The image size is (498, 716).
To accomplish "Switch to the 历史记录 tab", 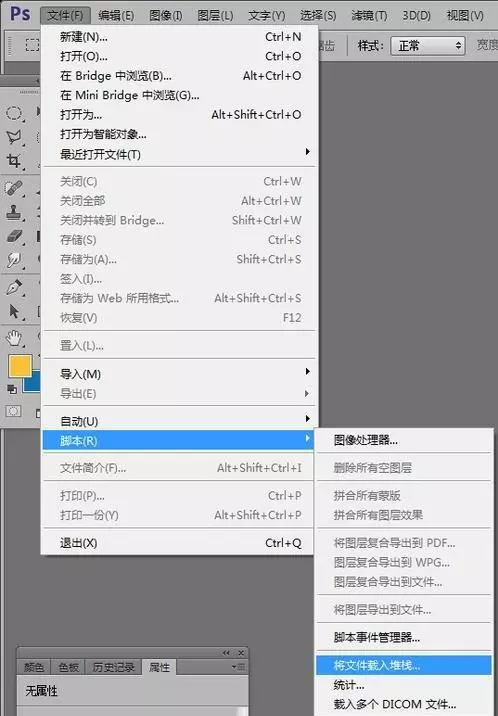I will pyautogui.click(x=114, y=667).
